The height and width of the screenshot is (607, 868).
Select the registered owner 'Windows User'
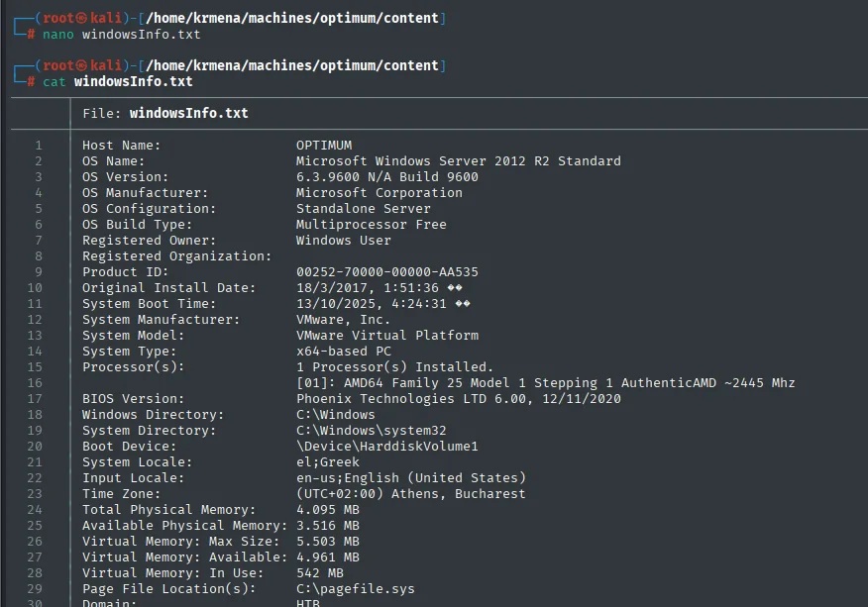[x=343, y=241]
